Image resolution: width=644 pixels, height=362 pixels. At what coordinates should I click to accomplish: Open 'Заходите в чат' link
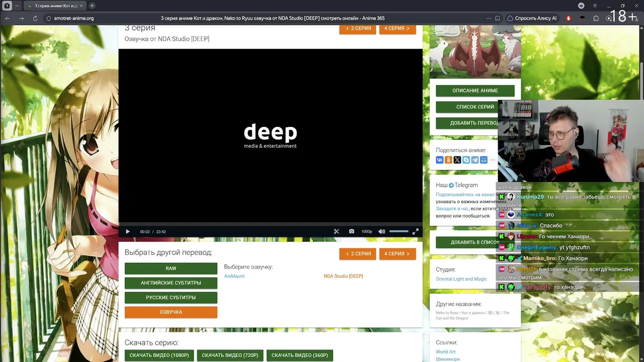[452, 209]
